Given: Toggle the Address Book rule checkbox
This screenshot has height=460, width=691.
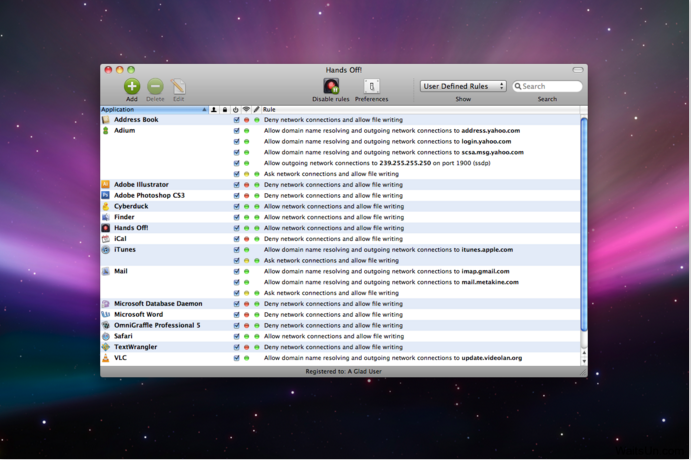Looking at the screenshot, I should [x=237, y=120].
